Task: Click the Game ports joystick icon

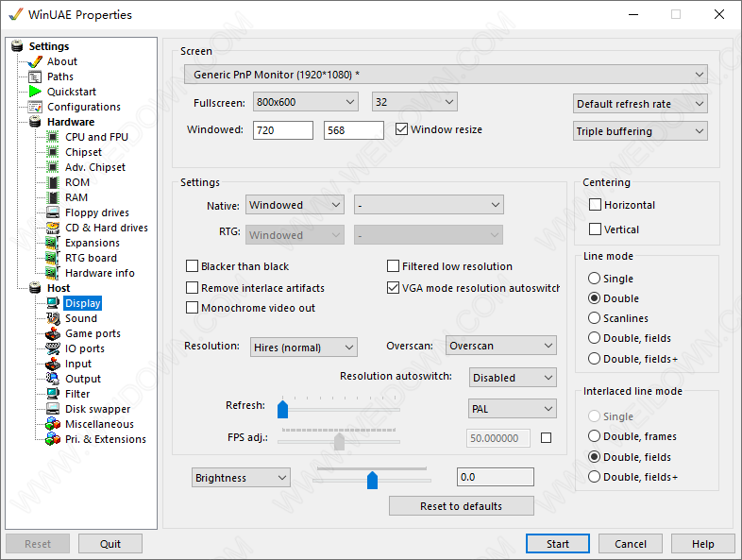Action: [x=53, y=333]
